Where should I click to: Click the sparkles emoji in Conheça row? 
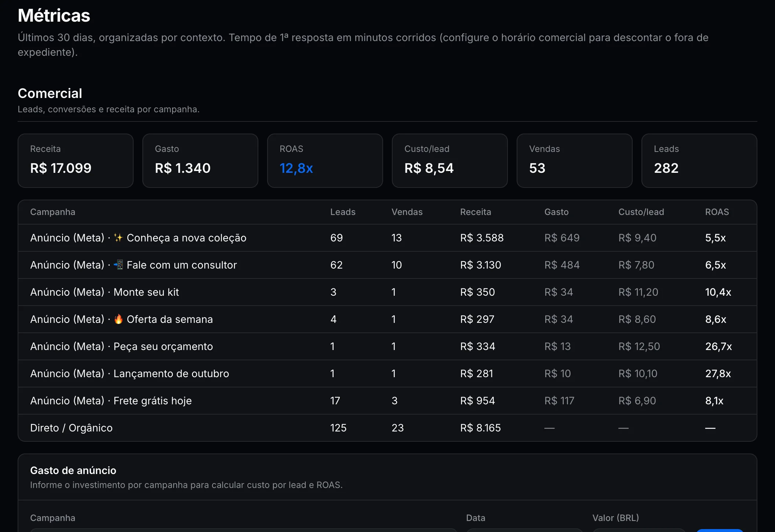(x=118, y=238)
